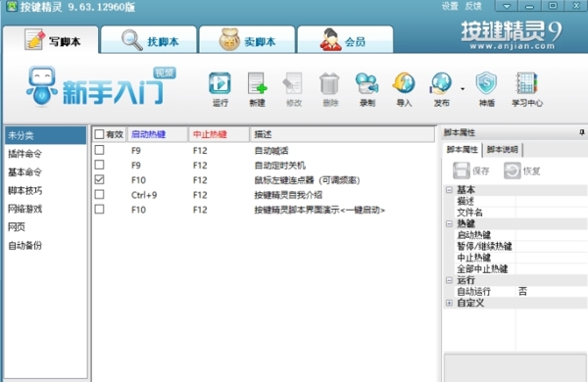Viewport: 588px width, 382px height.
Task: Open 设置 in the title bar
Action: pyautogui.click(x=450, y=6)
